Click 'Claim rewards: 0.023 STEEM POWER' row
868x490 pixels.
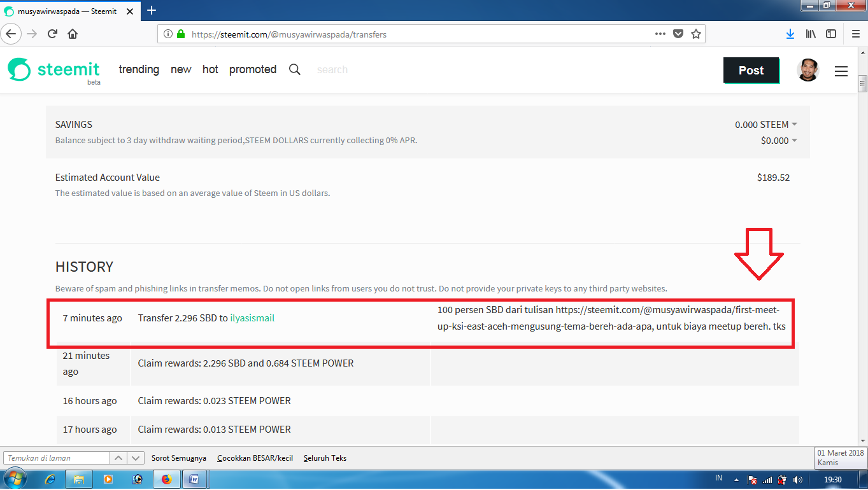coord(427,401)
